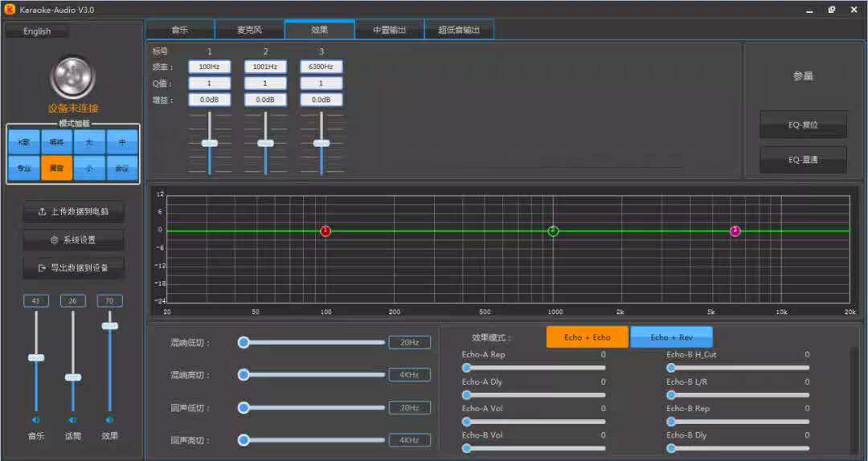Load the 会议 mode preset
The image size is (868, 461).
pyautogui.click(x=122, y=168)
